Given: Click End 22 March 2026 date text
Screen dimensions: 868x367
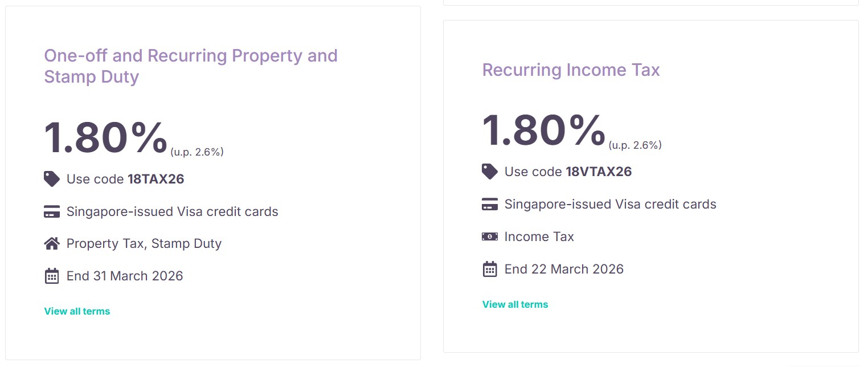Looking at the screenshot, I should pyautogui.click(x=564, y=269).
